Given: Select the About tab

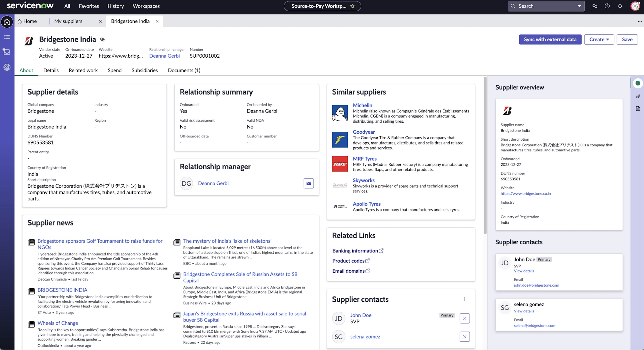Looking at the screenshot, I should pyautogui.click(x=26, y=70).
